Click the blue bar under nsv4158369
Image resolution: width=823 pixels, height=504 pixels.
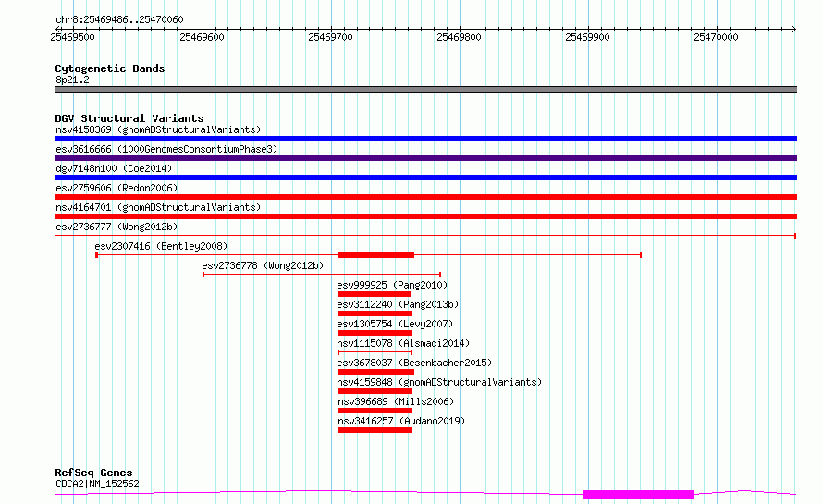pyautogui.click(x=425, y=139)
